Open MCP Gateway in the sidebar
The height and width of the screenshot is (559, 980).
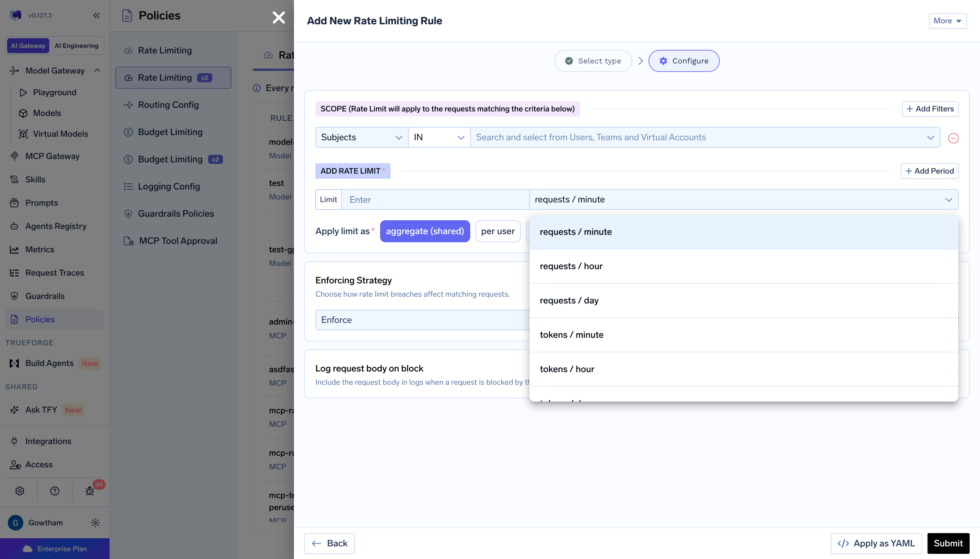coord(52,156)
